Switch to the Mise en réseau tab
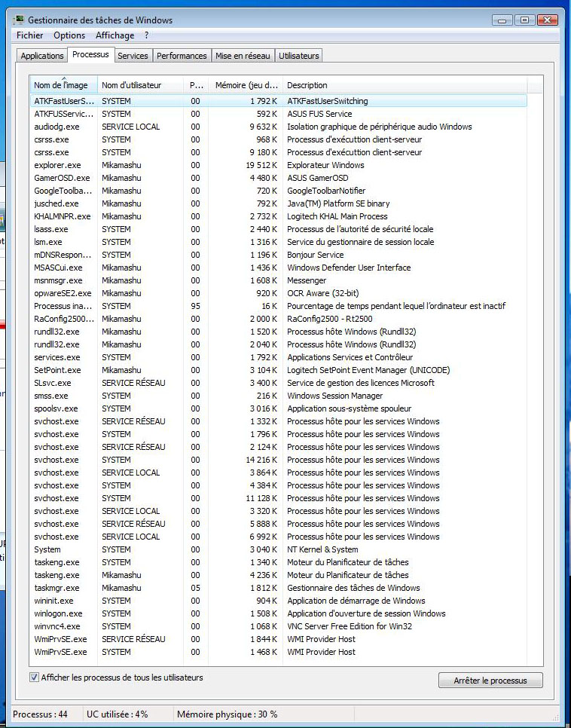 click(243, 56)
